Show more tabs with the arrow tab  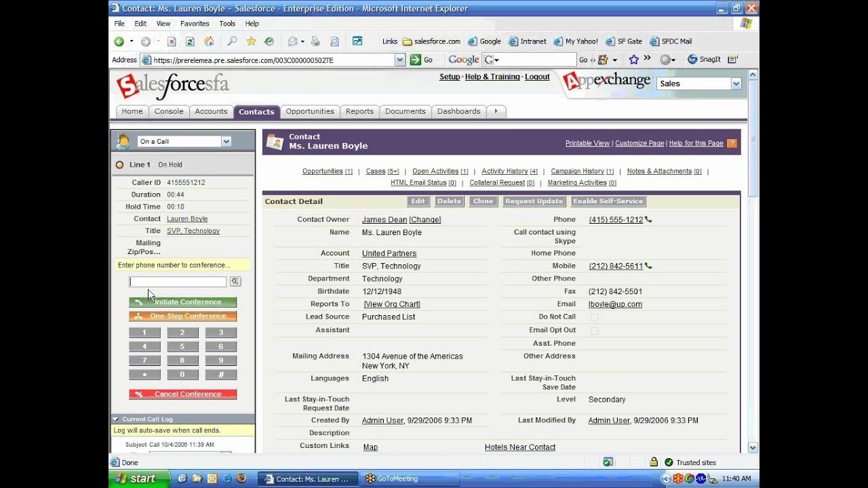pyautogui.click(x=496, y=111)
